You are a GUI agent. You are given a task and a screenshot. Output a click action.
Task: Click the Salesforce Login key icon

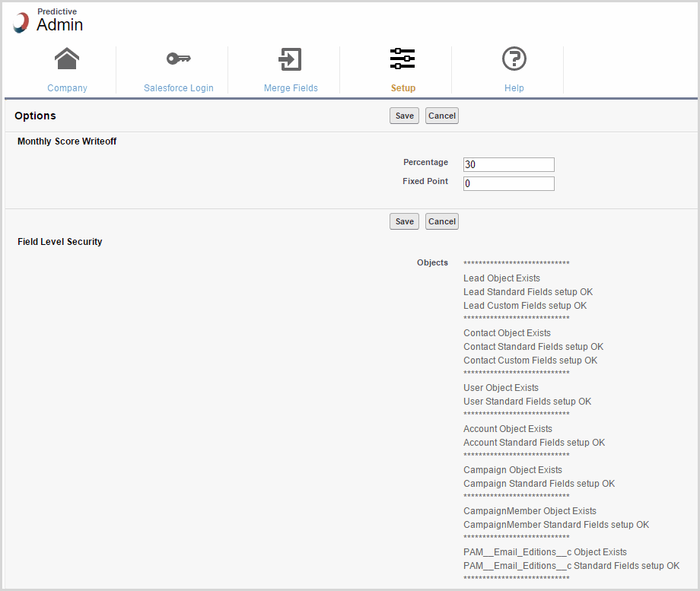178,59
